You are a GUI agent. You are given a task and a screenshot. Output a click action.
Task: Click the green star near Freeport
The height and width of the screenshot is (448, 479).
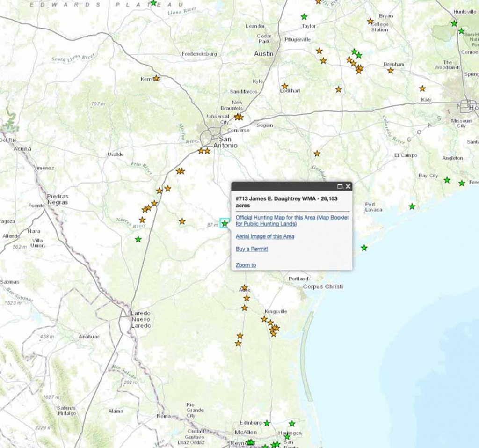(x=462, y=183)
